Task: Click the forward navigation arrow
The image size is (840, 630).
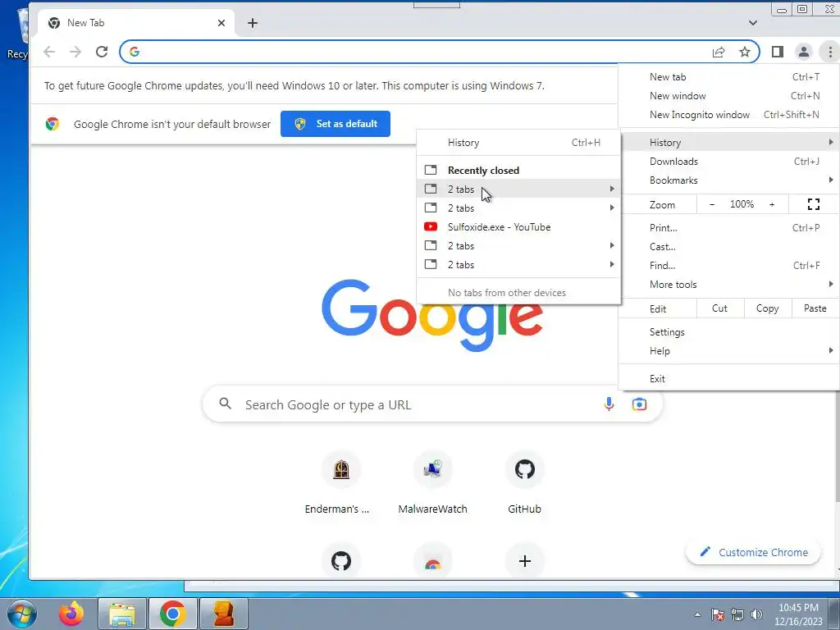Action: [75, 52]
